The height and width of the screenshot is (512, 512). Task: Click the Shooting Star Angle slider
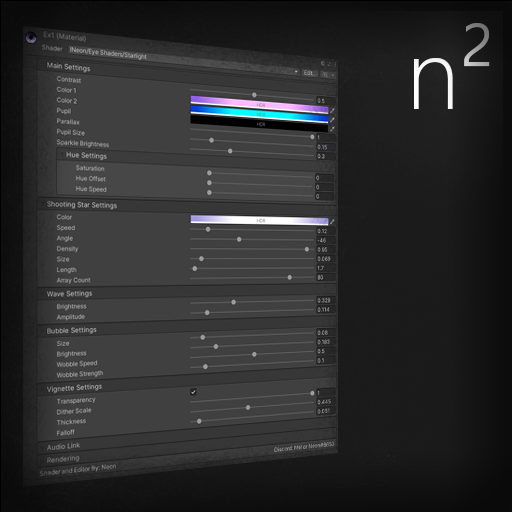pyautogui.click(x=252, y=239)
